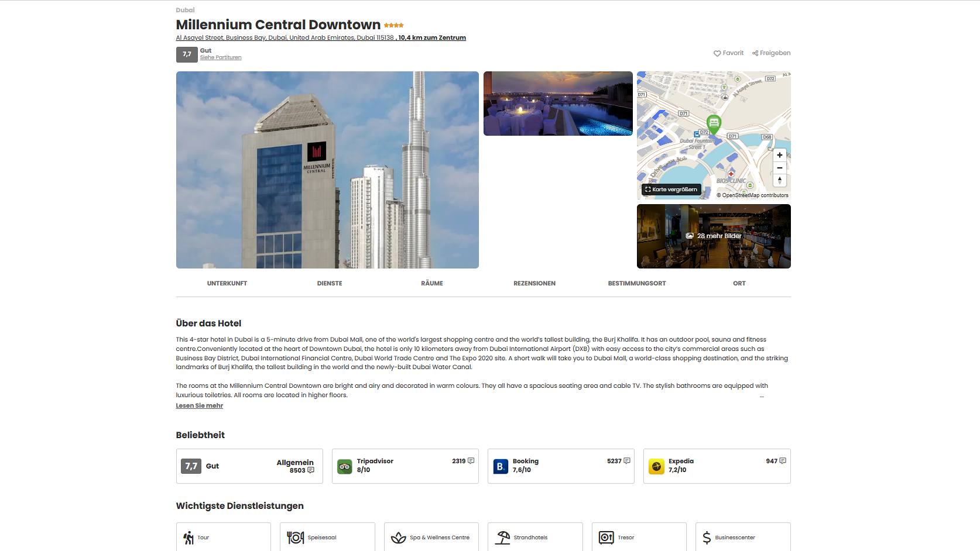The image size is (980, 551).
Task: Click the 7,7 score badge near title
Action: tap(187, 54)
